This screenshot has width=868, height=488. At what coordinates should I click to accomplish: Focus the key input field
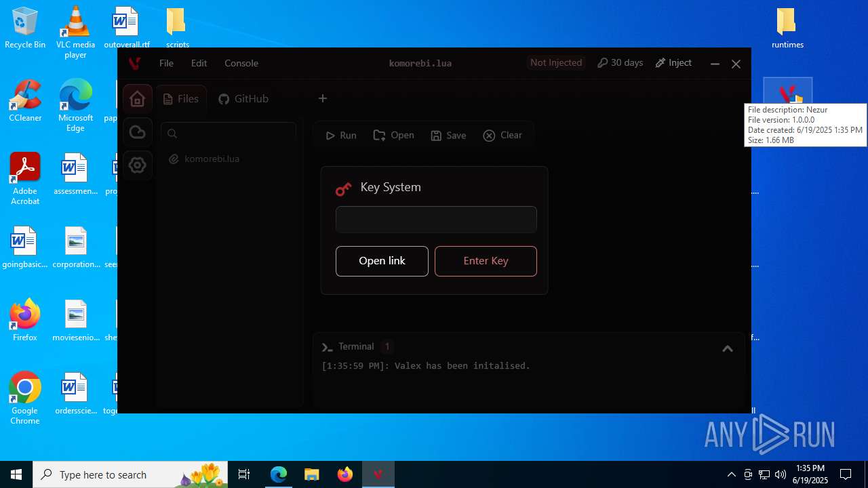click(436, 220)
